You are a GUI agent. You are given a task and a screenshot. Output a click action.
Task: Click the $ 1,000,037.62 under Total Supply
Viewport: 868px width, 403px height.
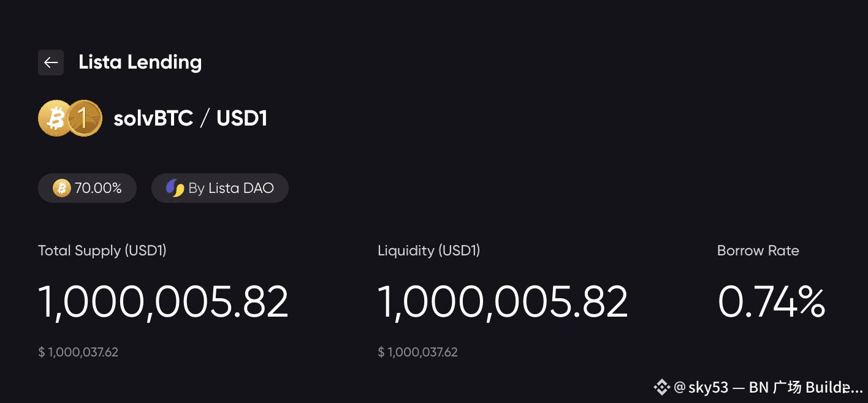pyautogui.click(x=78, y=352)
